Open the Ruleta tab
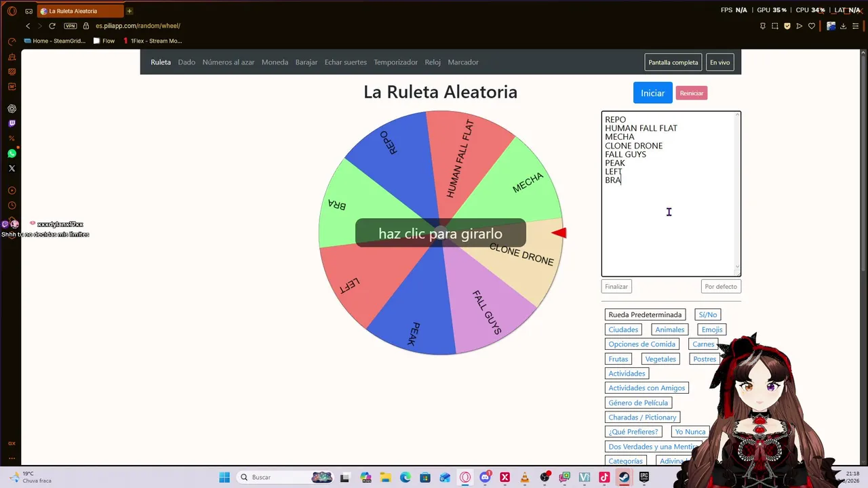The height and width of the screenshot is (488, 868). pos(161,62)
